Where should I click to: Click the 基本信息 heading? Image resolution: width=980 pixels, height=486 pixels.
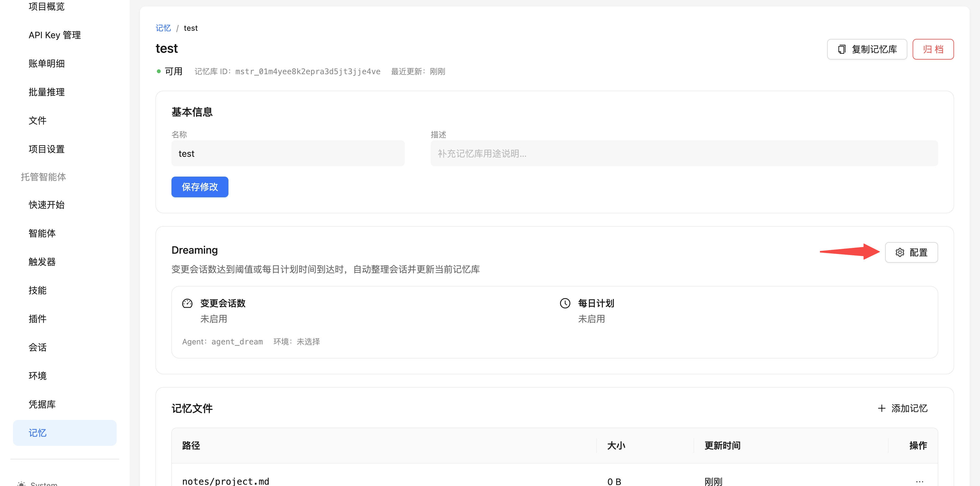[x=192, y=112]
